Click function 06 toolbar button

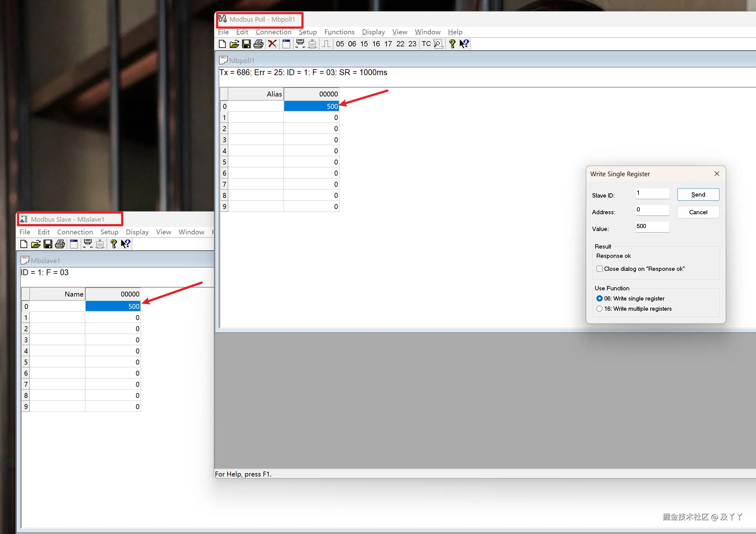(352, 44)
